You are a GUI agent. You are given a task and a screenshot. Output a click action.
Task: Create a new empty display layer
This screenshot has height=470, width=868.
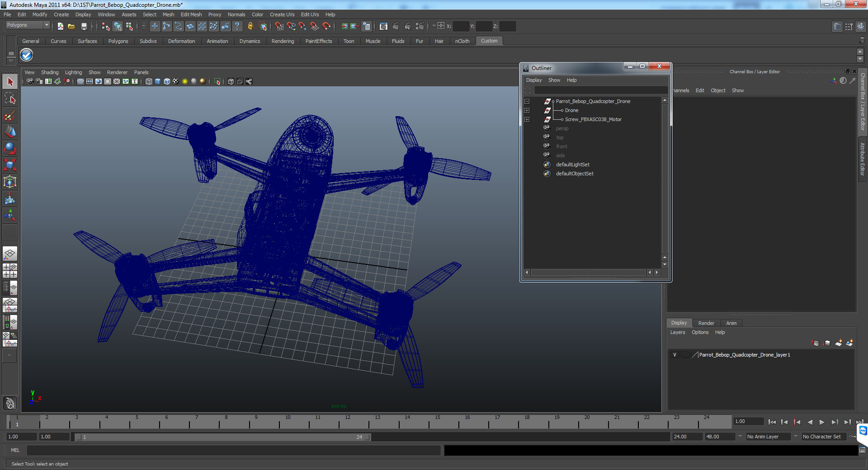point(839,343)
